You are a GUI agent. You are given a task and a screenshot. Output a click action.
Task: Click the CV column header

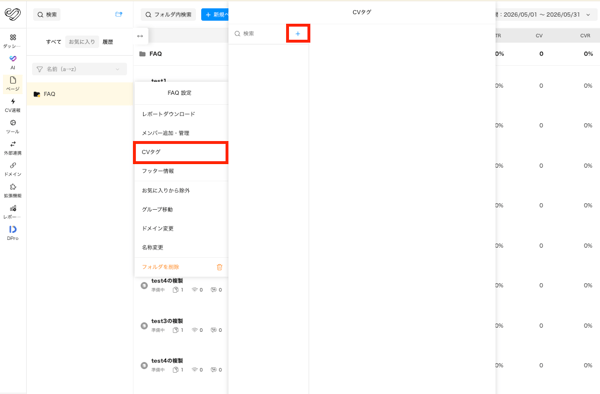[539, 36]
